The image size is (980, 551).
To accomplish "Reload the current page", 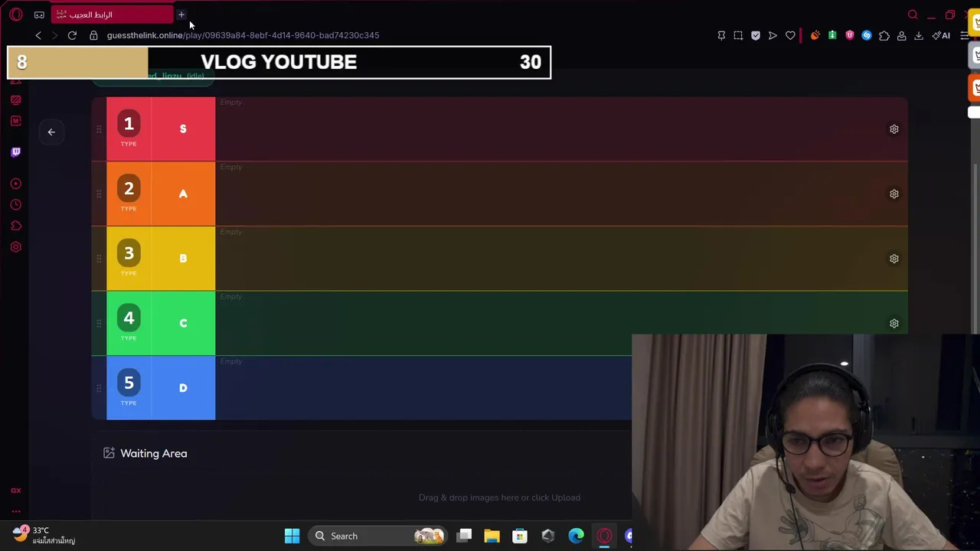I will [72, 35].
